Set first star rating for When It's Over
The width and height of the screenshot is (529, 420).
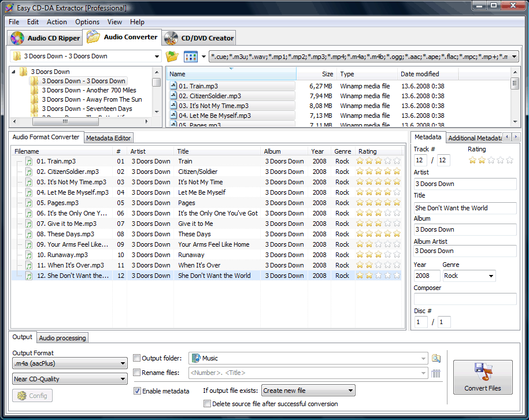coord(360,265)
